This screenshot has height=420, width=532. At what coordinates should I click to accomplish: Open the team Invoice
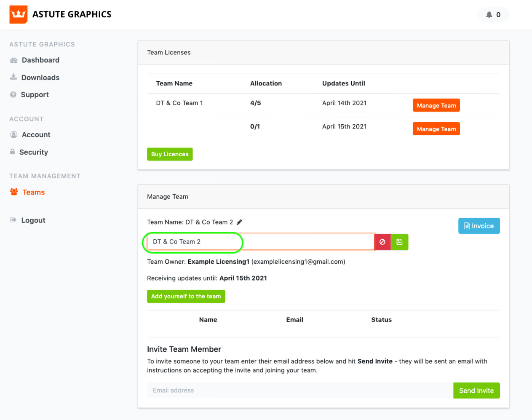tap(479, 226)
